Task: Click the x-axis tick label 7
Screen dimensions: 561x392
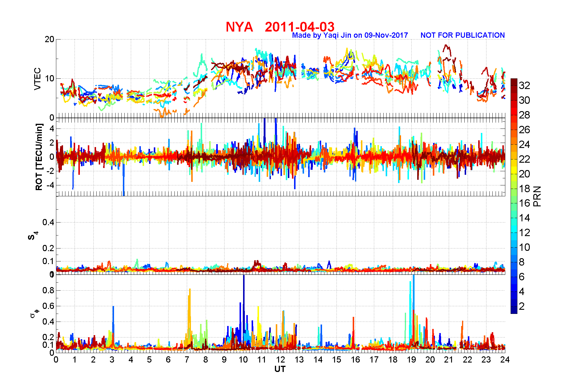Action: (187, 360)
